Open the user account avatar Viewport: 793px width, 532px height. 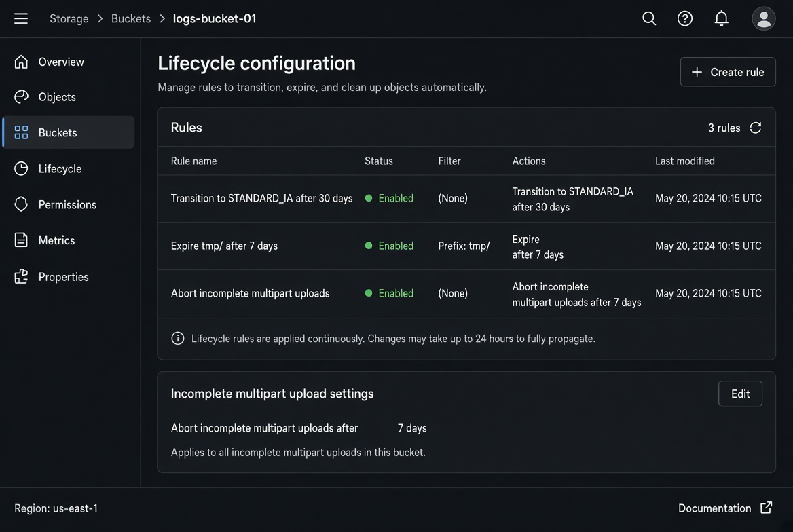(763, 19)
